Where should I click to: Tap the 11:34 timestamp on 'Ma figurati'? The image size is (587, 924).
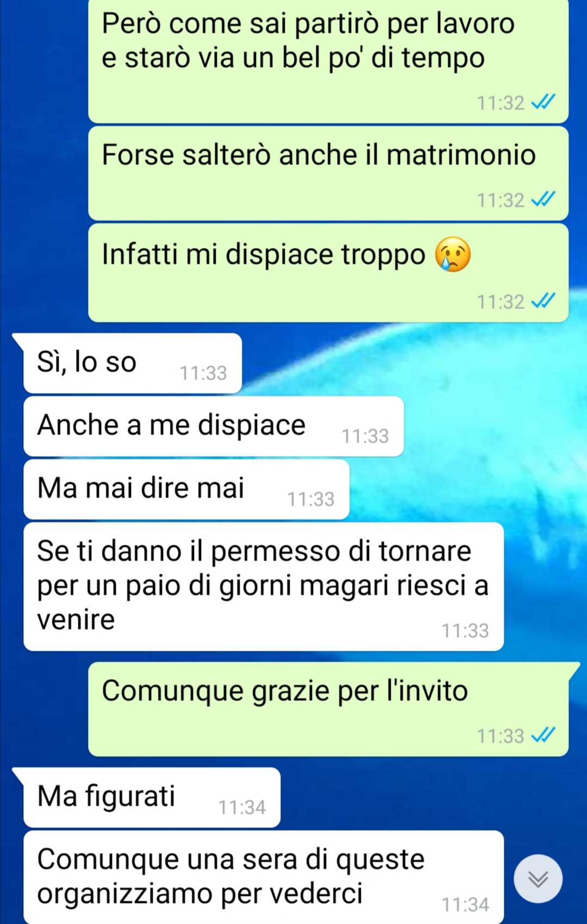pyautogui.click(x=242, y=807)
